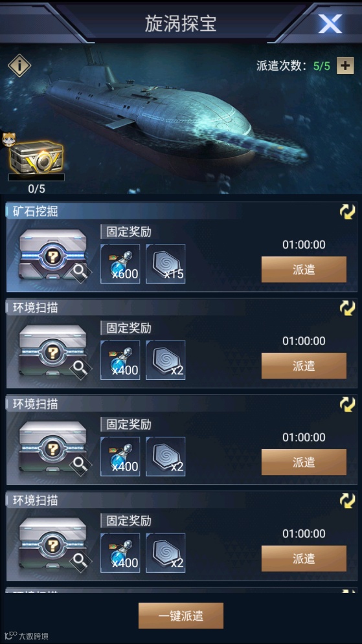This screenshot has width=362, height=644.
Task: Refresh the third 环境扫描 mission
Action: [x=347, y=501]
